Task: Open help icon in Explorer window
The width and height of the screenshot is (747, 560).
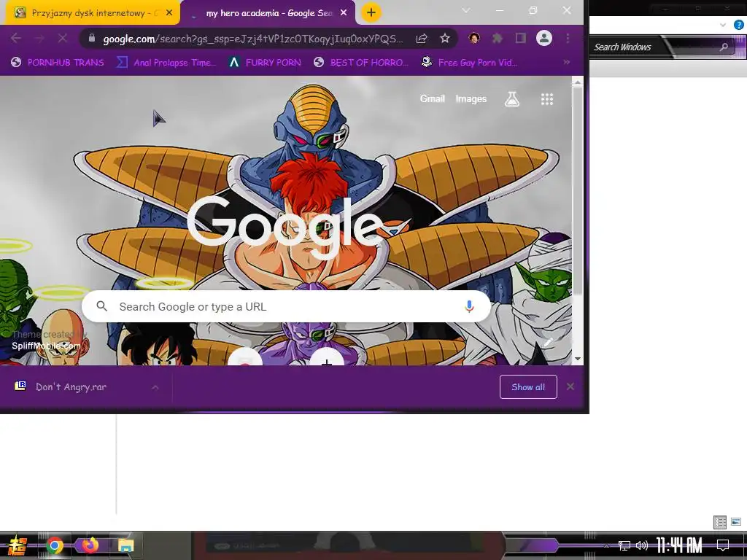Action: [738, 25]
